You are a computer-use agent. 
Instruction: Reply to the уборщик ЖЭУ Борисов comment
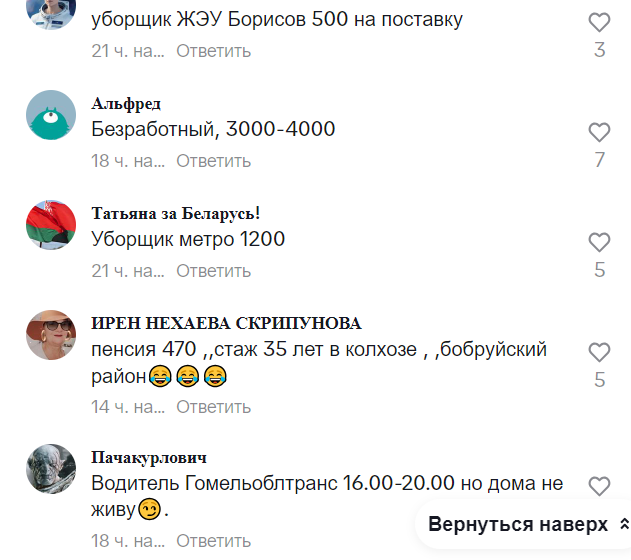213,51
